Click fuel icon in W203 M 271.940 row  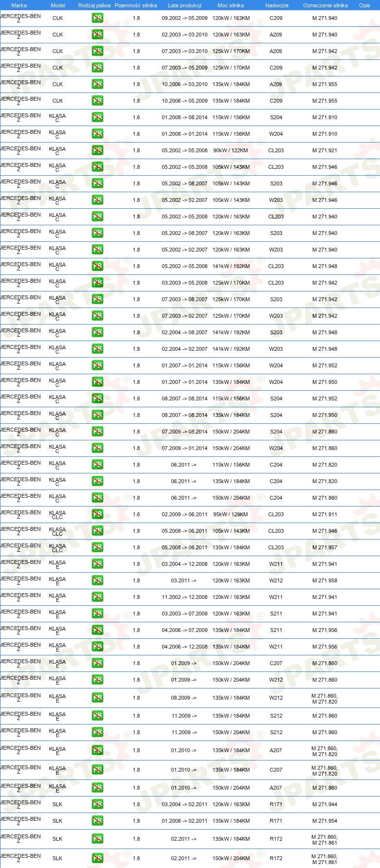point(98,250)
